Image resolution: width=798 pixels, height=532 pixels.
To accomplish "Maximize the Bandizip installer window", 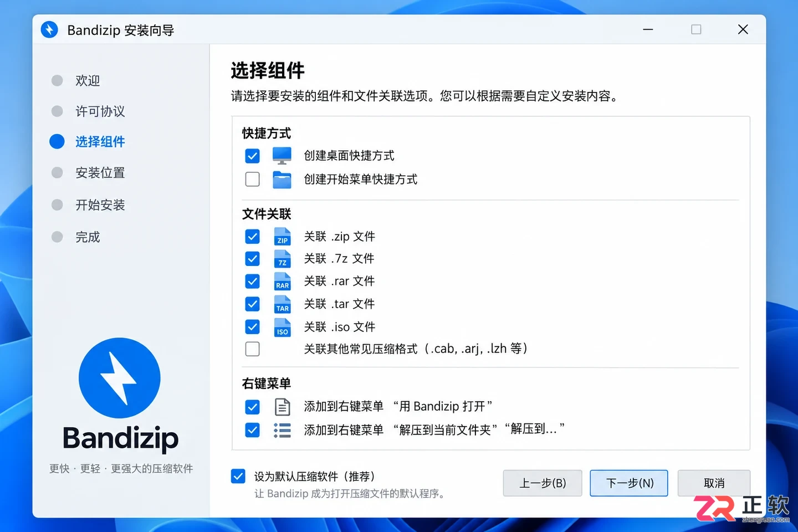I will (696, 29).
